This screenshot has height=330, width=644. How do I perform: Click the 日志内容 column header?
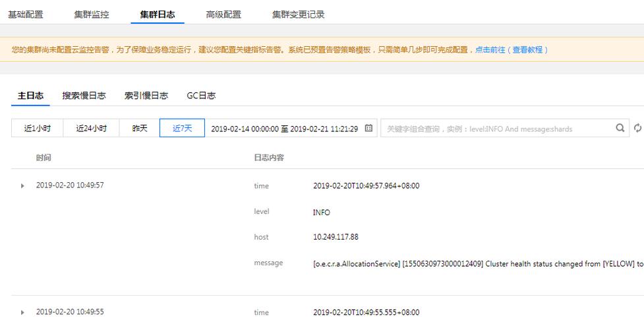[269, 158]
